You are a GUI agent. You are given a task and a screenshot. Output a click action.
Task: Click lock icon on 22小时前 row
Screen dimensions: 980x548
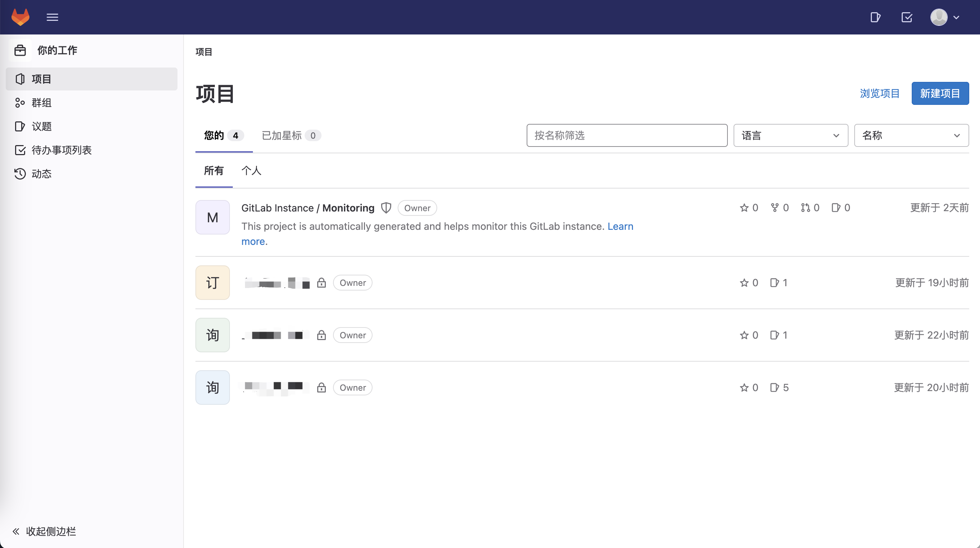(x=322, y=335)
